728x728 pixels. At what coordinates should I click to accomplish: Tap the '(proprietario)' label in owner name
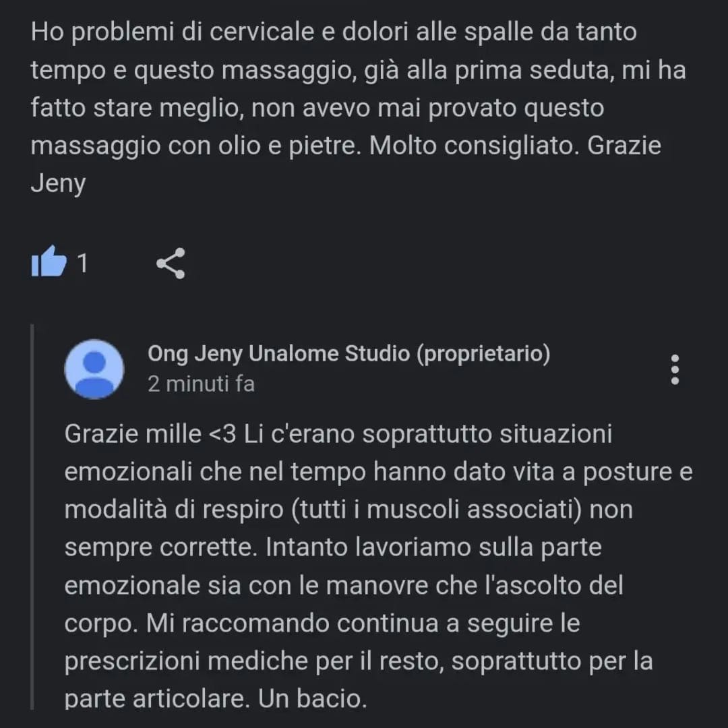[x=483, y=354]
